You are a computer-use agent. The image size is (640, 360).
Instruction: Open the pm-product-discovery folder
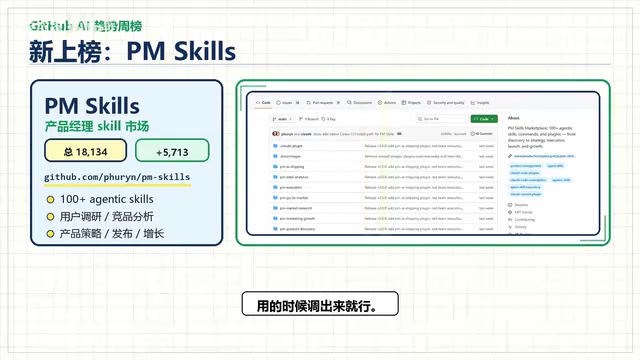298,229
